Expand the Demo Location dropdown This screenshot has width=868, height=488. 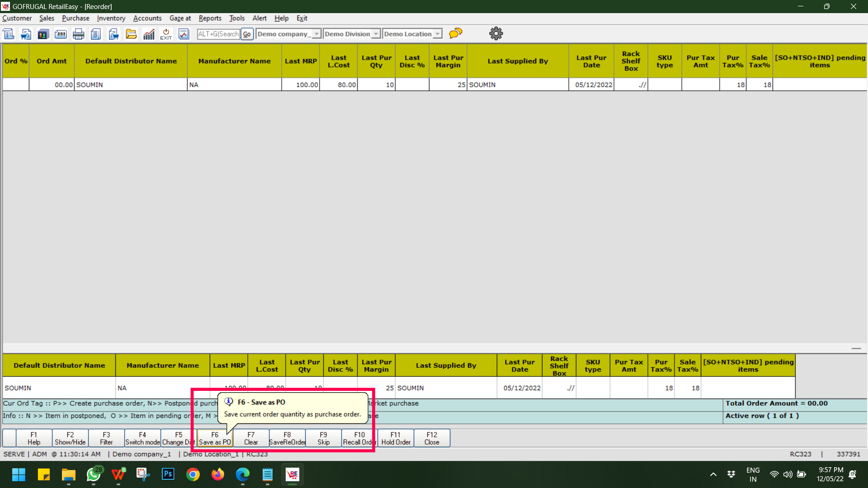pyautogui.click(x=438, y=34)
